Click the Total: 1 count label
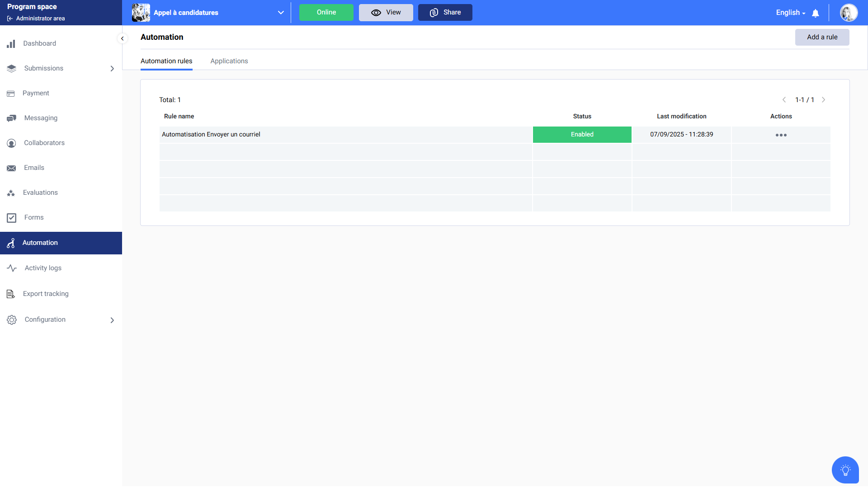 pos(170,100)
